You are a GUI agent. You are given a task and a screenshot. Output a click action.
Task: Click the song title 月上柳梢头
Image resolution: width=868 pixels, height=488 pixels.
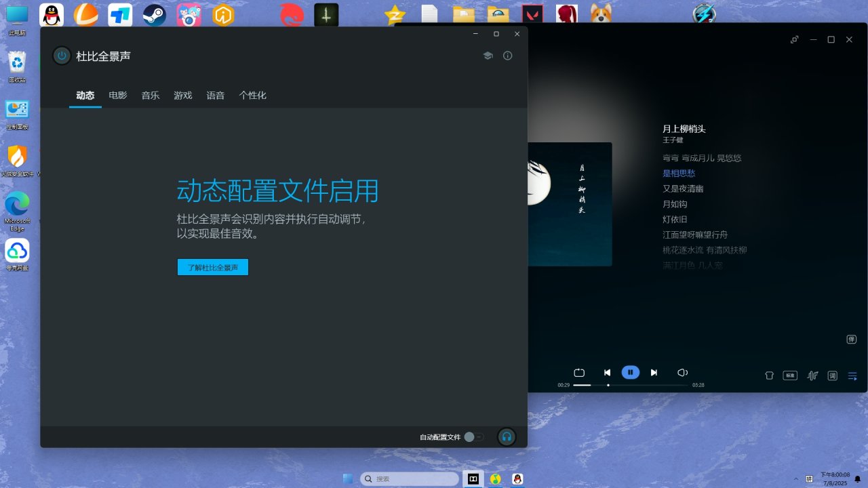[684, 129]
